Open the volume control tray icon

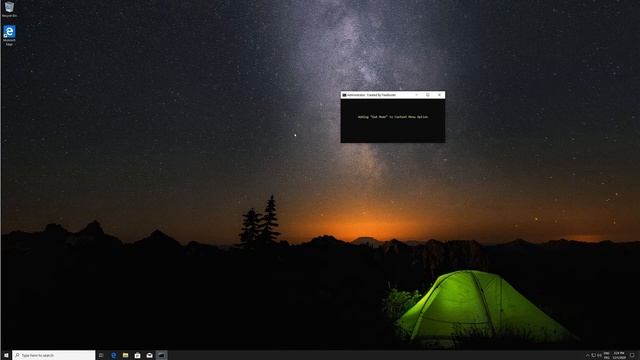(599, 356)
